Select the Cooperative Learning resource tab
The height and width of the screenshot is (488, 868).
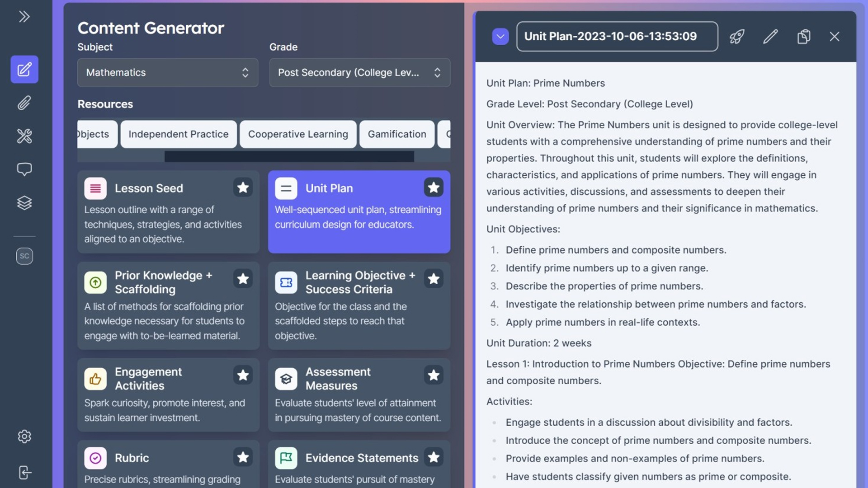[298, 134]
